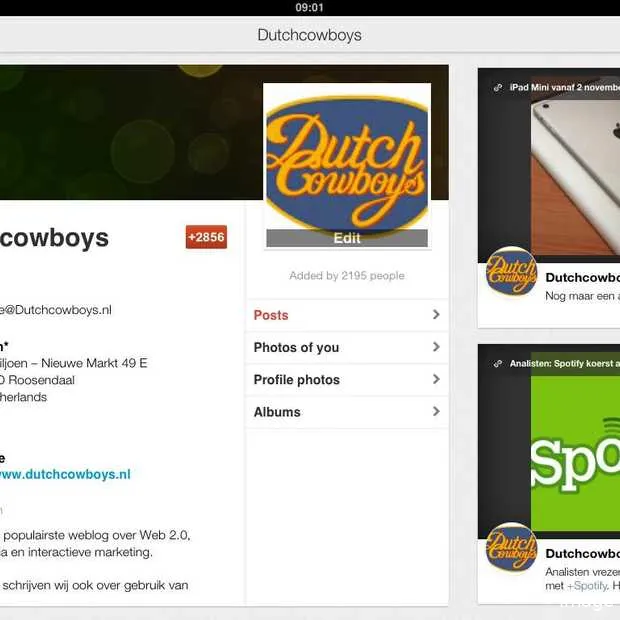
Task: Click the Analisten: Spotify post title
Action: click(565, 363)
